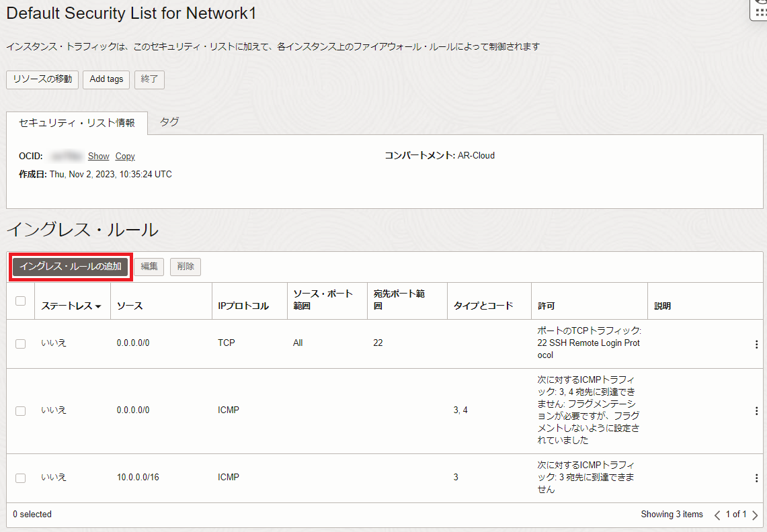Click the grid icon at top right
The image size is (767, 532).
coord(760,11)
